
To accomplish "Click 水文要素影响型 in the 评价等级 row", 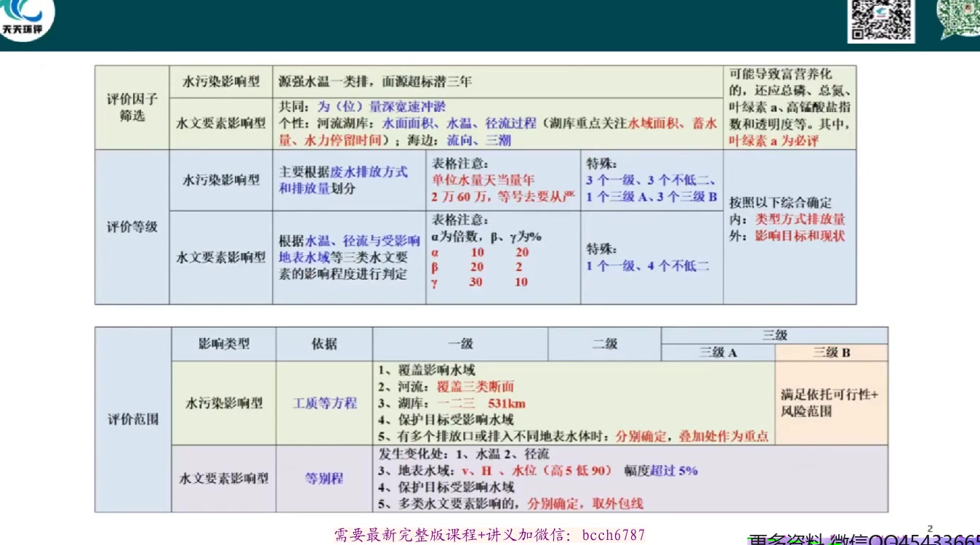I will click(221, 257).
